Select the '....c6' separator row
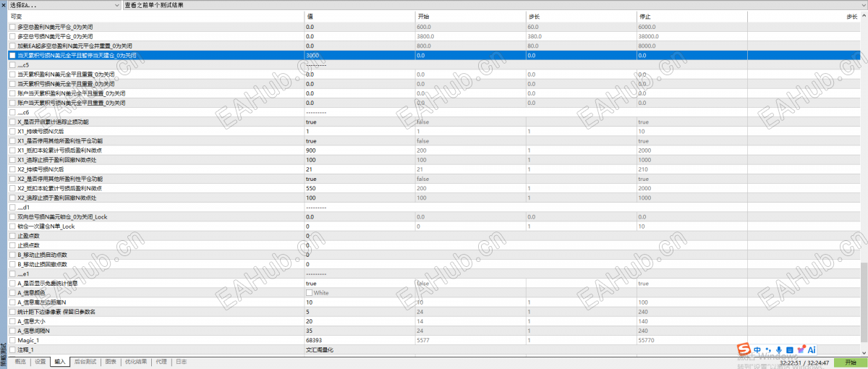Viewport: 868px width, 369px height. click(434, 112)
